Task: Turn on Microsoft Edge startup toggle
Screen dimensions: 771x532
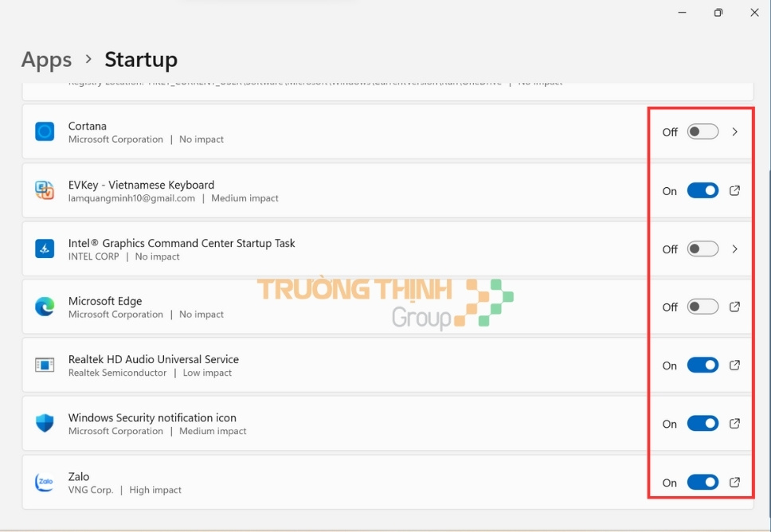Action: [x=703, y=307]
